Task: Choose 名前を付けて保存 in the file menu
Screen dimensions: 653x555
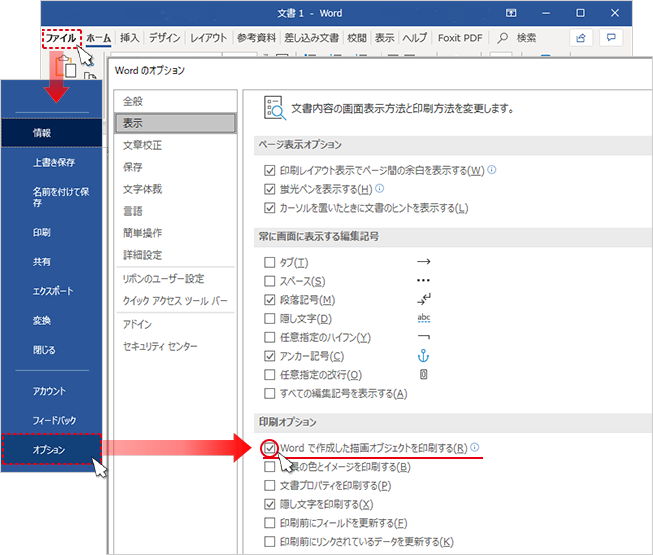Action: pos(52,197)
